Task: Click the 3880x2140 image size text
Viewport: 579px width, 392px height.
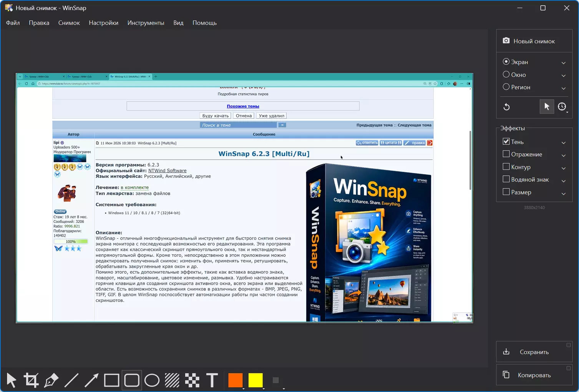Action: (534, 208)
